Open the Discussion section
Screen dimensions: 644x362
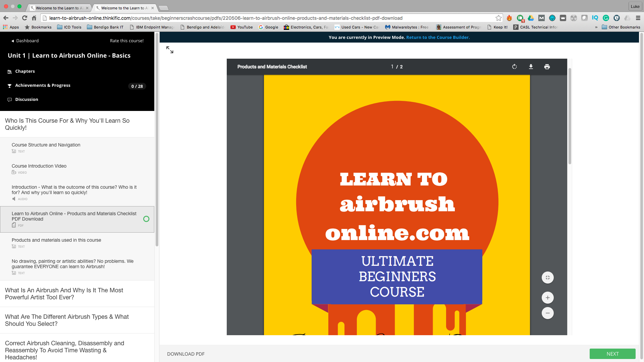[x=26, y=100]
